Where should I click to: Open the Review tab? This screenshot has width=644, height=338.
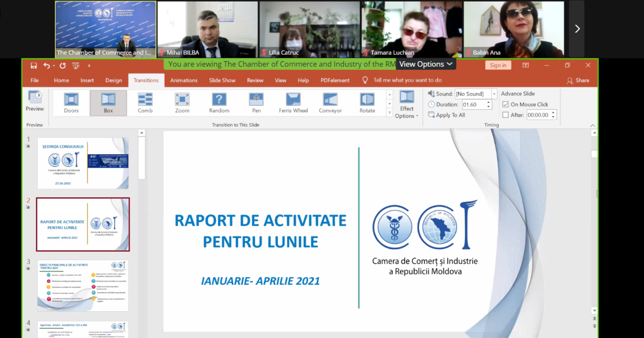(x=255, y=80)
